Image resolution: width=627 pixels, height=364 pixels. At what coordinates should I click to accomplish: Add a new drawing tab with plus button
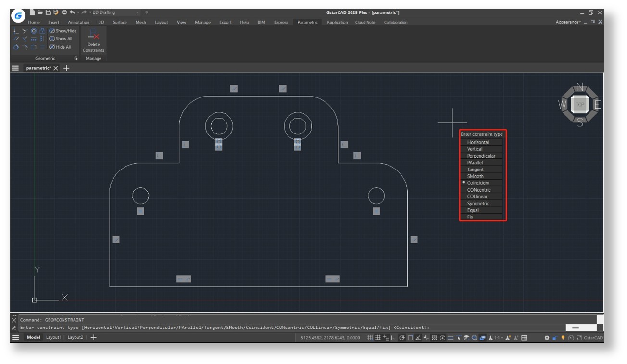pos(66,68)
